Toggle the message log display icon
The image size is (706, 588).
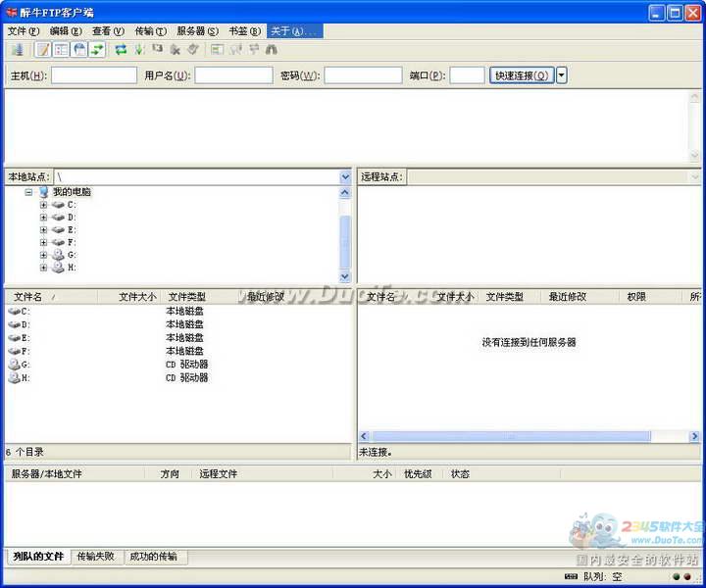pos(43,49)
